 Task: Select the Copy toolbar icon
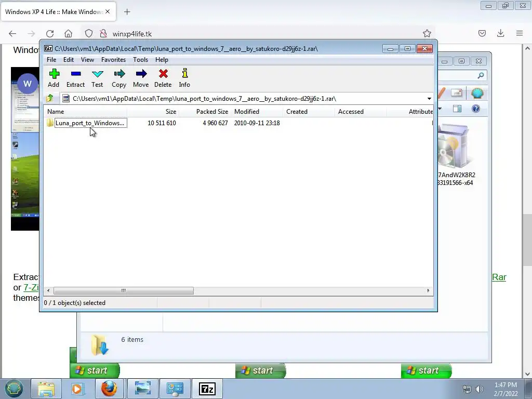click(119, 78)
